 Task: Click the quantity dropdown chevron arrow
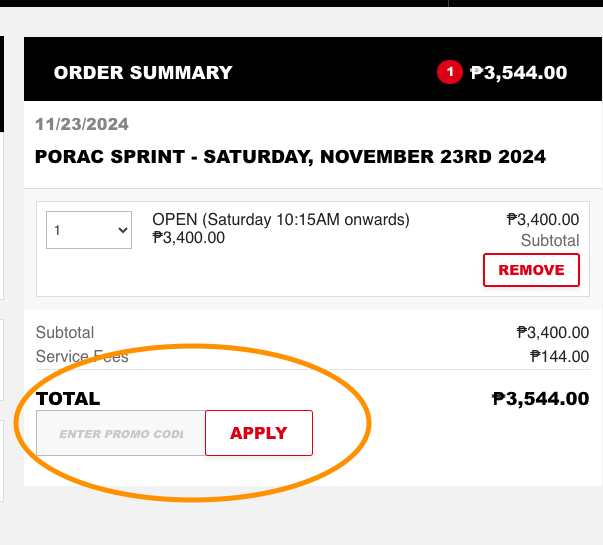(123, 230)
